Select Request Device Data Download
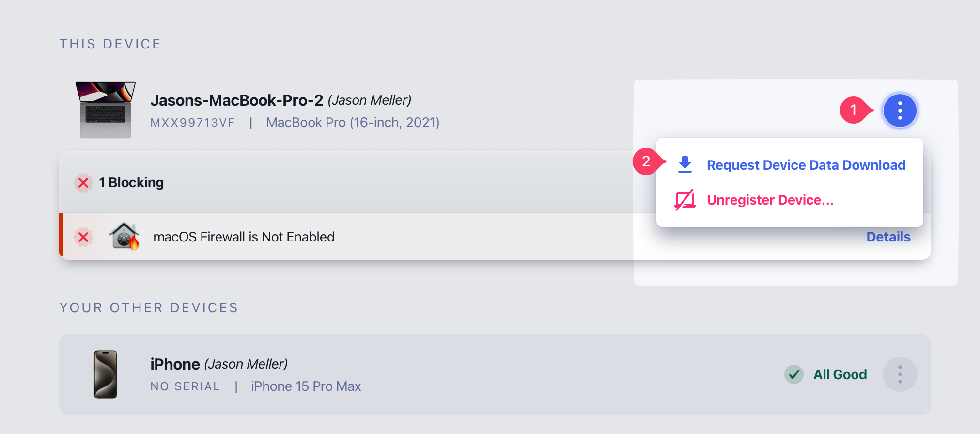The height and width of the screenshot is (434, 980). click(806, 165)
